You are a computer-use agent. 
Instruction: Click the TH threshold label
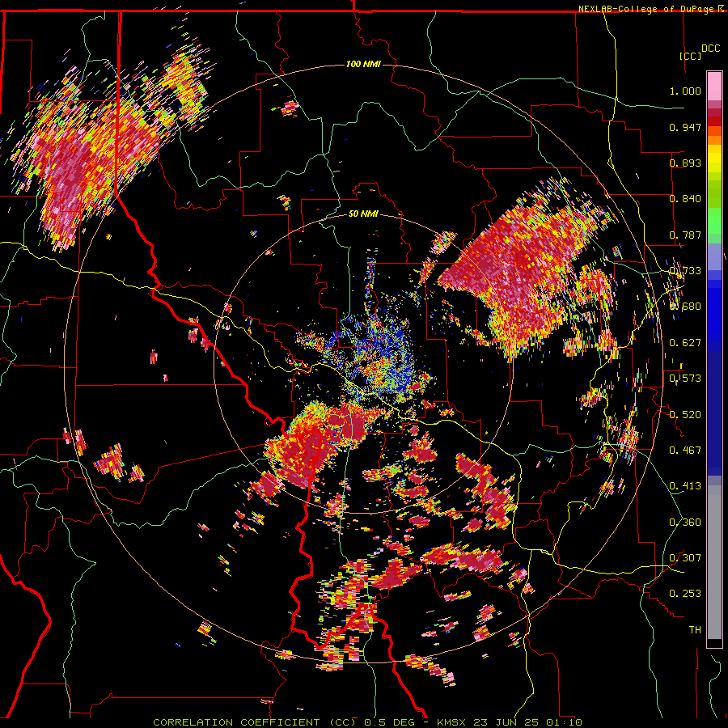click(695, 630)
